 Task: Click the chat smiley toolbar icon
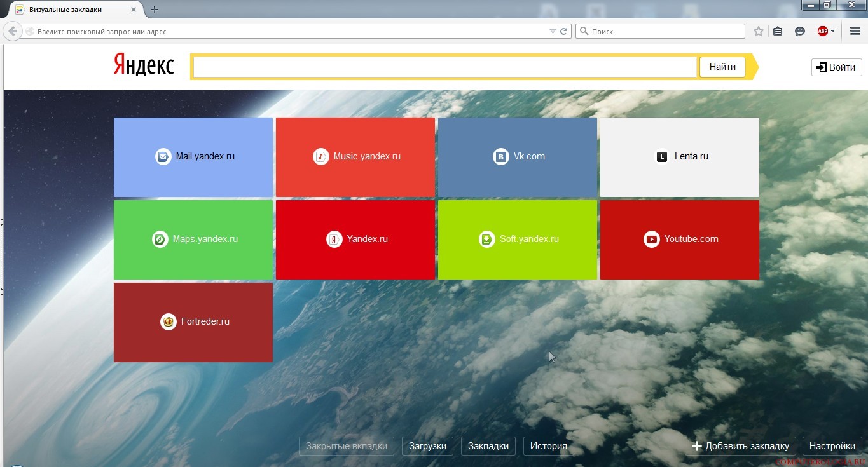(800, 31)
